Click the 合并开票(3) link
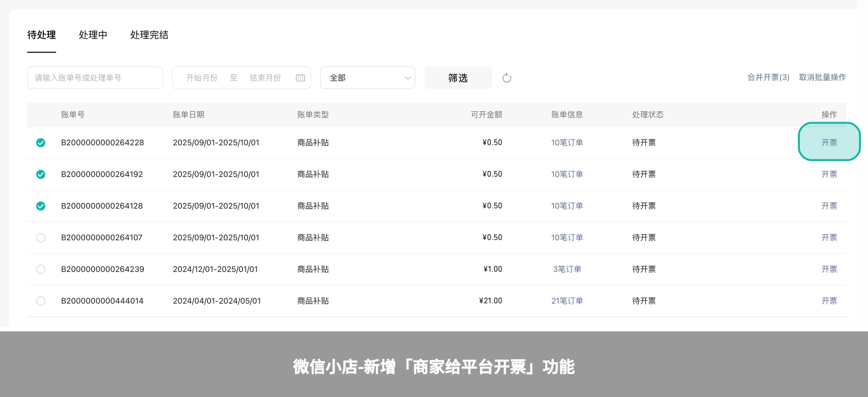 pos(768,78)
